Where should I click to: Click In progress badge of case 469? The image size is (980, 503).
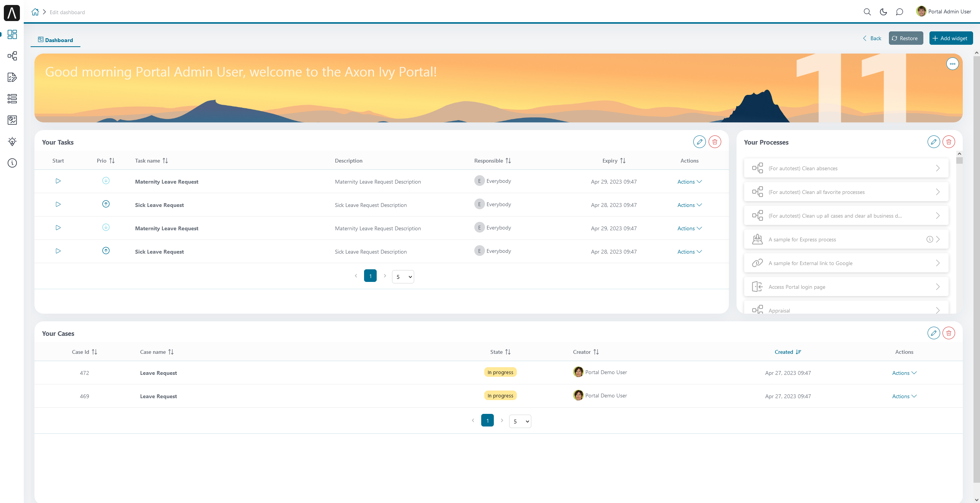pos(500,396)
